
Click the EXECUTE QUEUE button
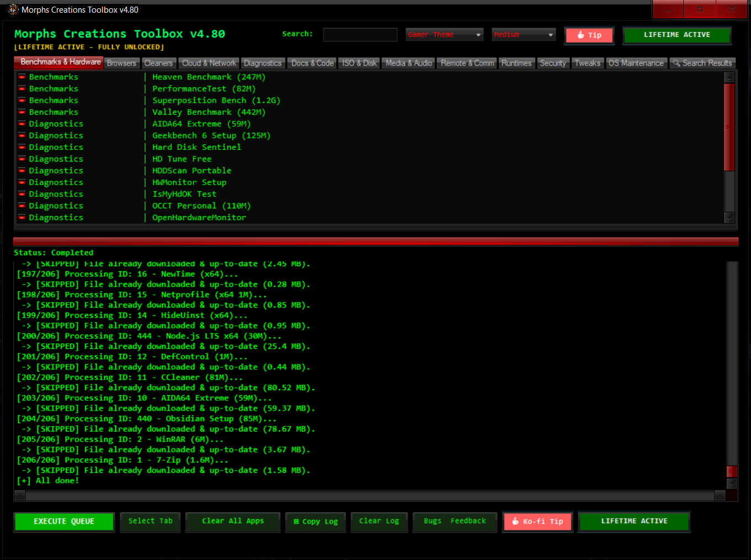(x=64, y=521)
